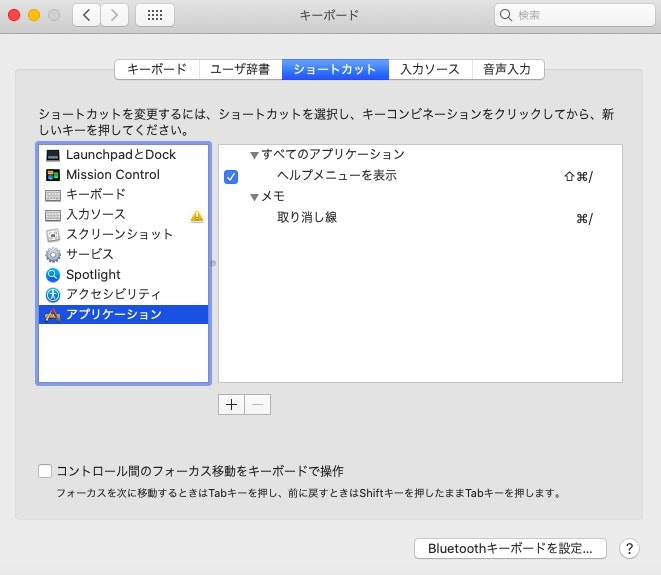Open help with the question mark button
Viewport: 661px width, 575px height.
tap(629, 548)
